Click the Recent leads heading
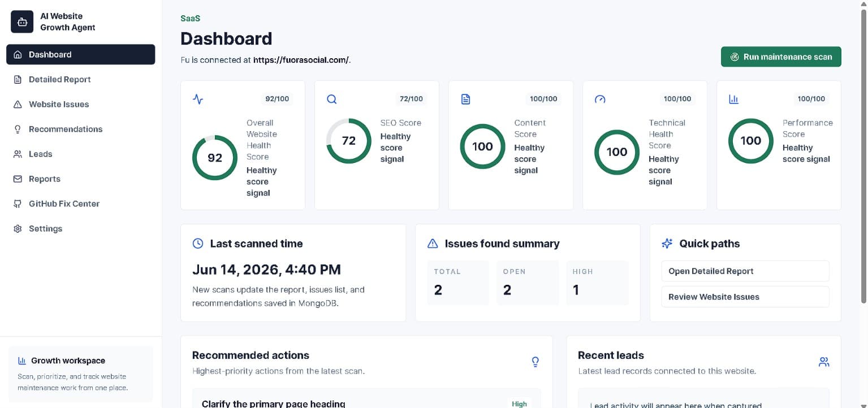 coord(611,355)
